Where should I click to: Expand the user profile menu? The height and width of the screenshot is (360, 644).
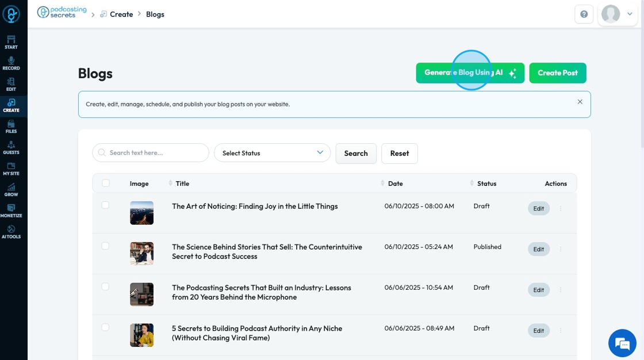coord(616,14)
